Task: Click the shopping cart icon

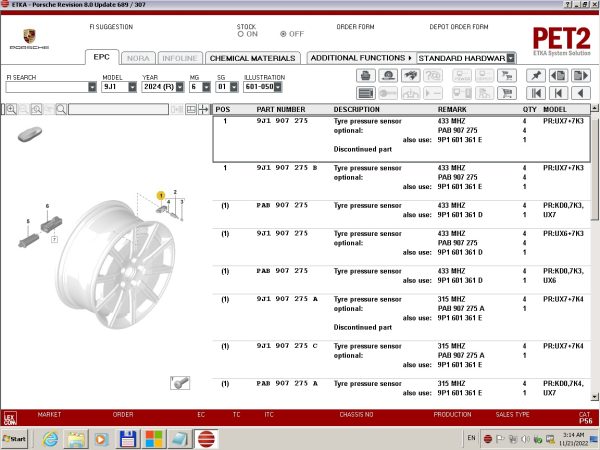Action: click(x=507, y=93)
